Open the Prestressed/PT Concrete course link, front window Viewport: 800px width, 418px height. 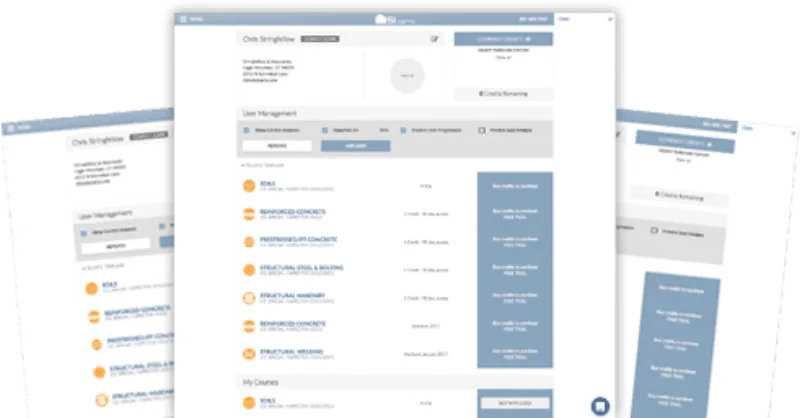pyautogui.click(x=298, y=239)
